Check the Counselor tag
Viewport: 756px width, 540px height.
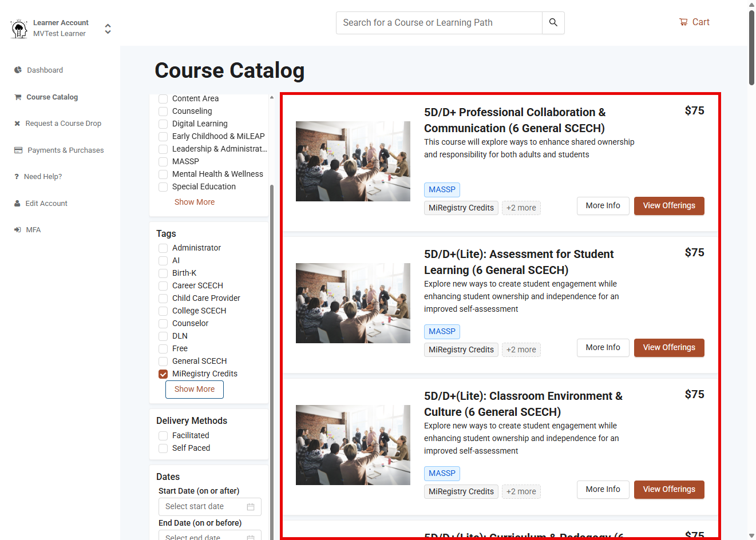tap(163, 324)
